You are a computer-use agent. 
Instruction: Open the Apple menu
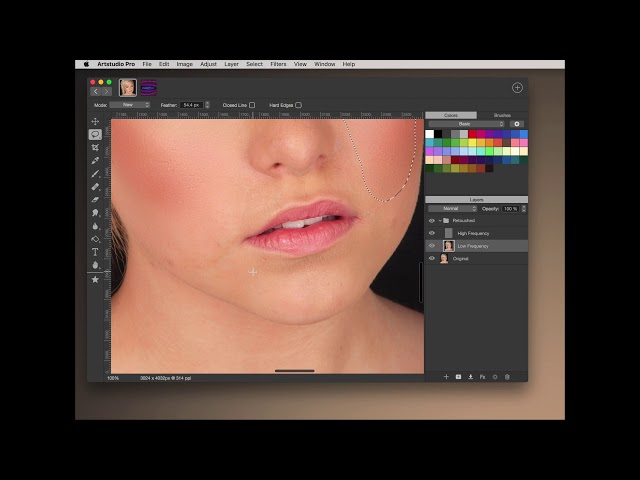pyautogui.click(x=86, y=64)
